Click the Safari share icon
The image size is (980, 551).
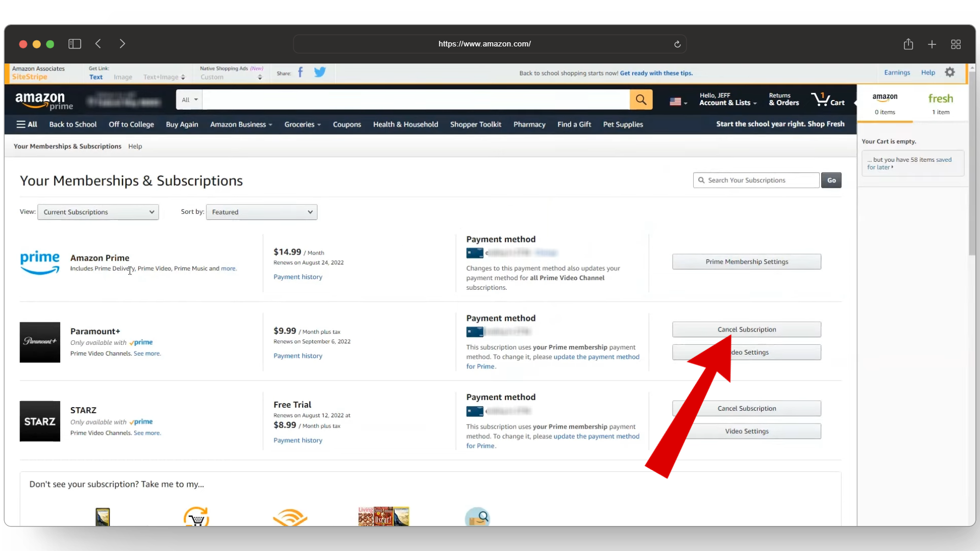(x=908, y=44)
